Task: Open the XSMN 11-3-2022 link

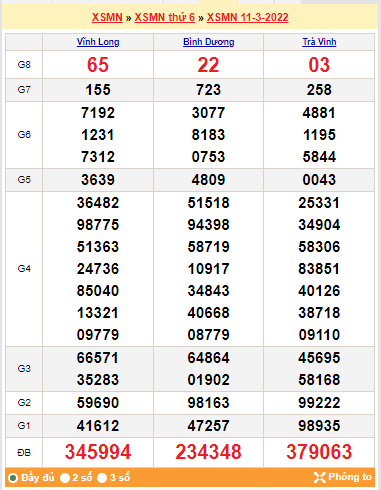Action: pos(248,17)
